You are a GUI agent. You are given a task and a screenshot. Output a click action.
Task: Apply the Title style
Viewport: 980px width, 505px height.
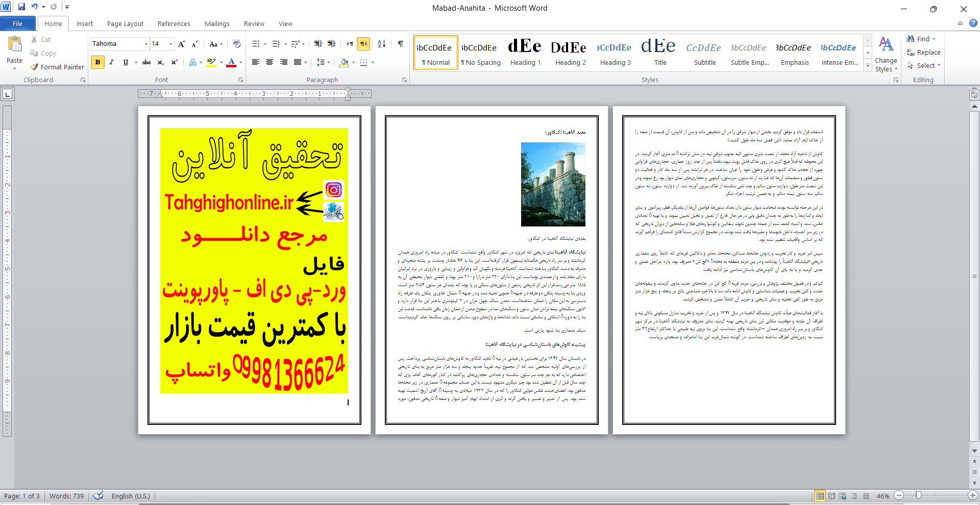(x=660, y=53)
